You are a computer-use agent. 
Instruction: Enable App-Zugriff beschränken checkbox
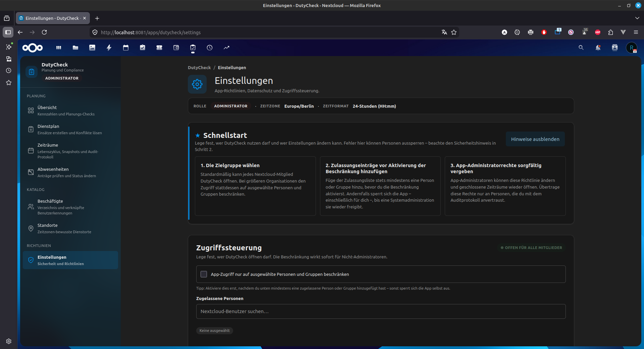204,274
